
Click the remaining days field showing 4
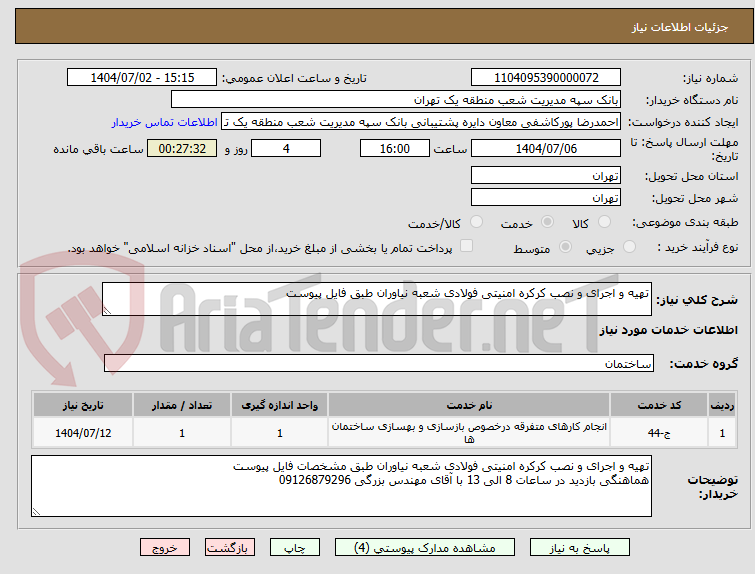tap(286, 148)
